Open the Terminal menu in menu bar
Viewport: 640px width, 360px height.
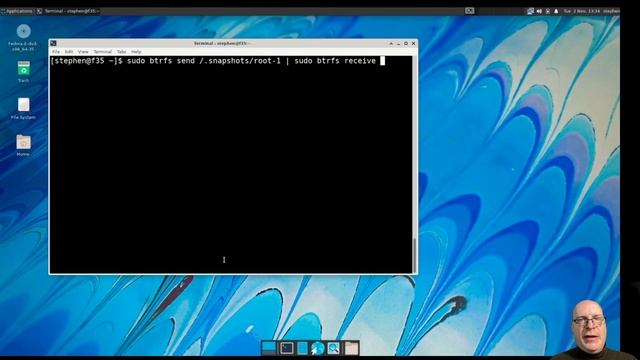pyautogui.click(x=102, y=52)
